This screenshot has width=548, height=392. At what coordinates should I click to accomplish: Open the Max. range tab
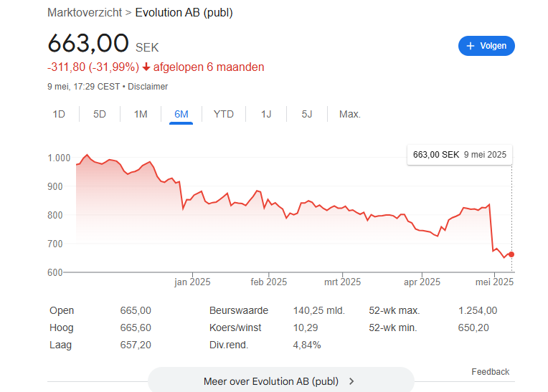pyautogui.click(x=349, y=114)
